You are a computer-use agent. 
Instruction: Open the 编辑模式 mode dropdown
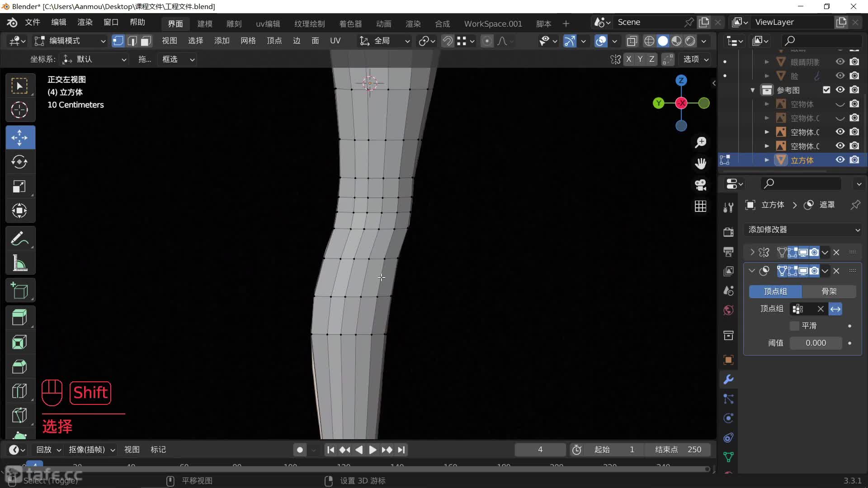pyautogui.click(x=70, y=41)
